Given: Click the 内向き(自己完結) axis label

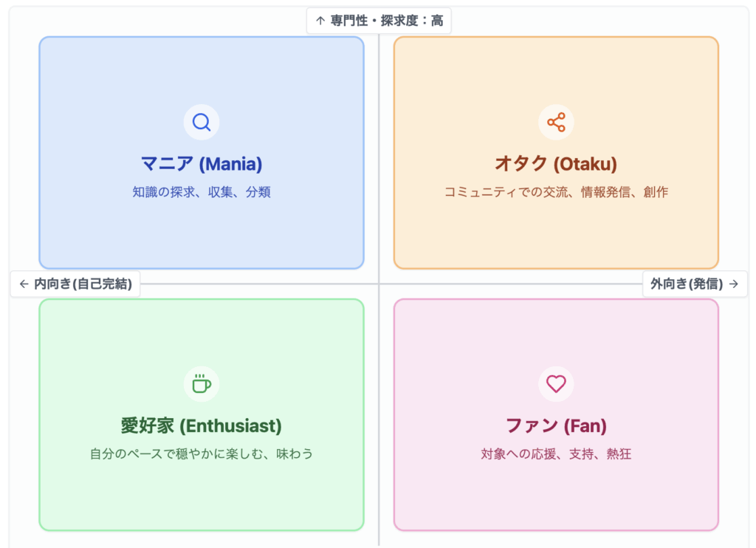Looking at the screenshot, I should pyautogui.click(x=83, y=284).
